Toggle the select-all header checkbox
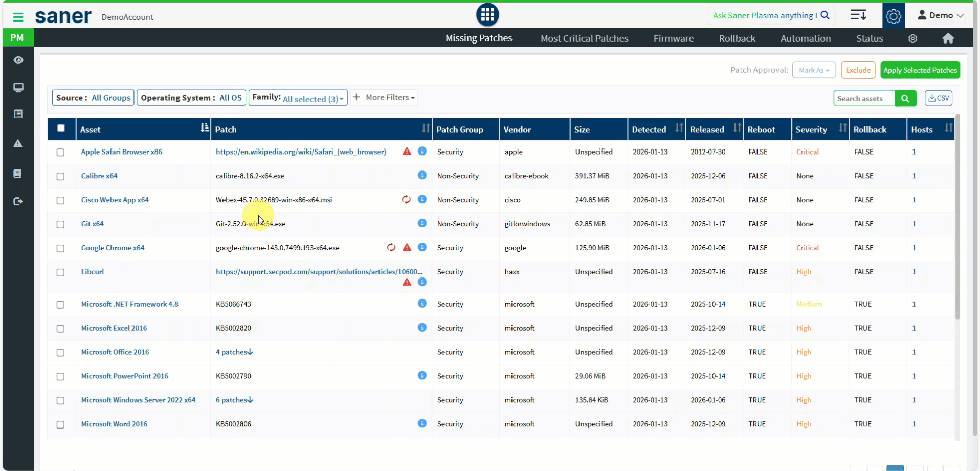 61,129
